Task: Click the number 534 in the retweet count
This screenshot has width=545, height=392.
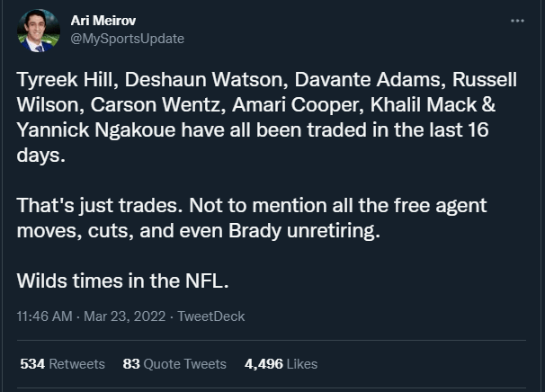Action: (x=32, y=364)
